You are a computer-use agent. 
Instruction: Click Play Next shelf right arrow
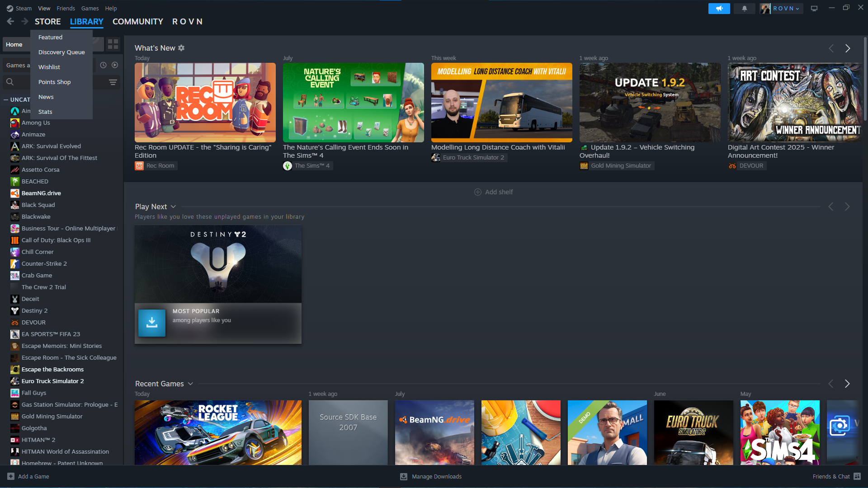point(847,206)
